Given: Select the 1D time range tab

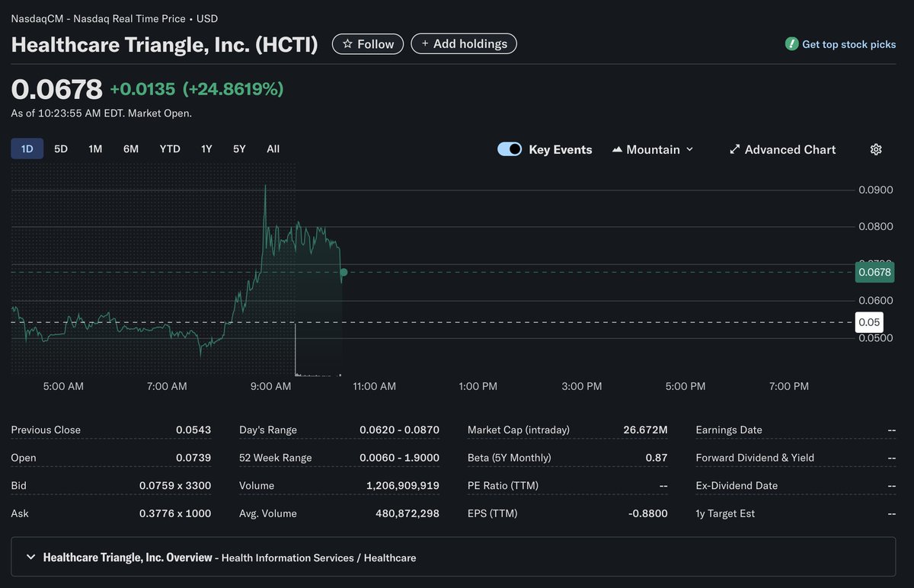Looking at the screenshot, I should (x=27, y=149).
